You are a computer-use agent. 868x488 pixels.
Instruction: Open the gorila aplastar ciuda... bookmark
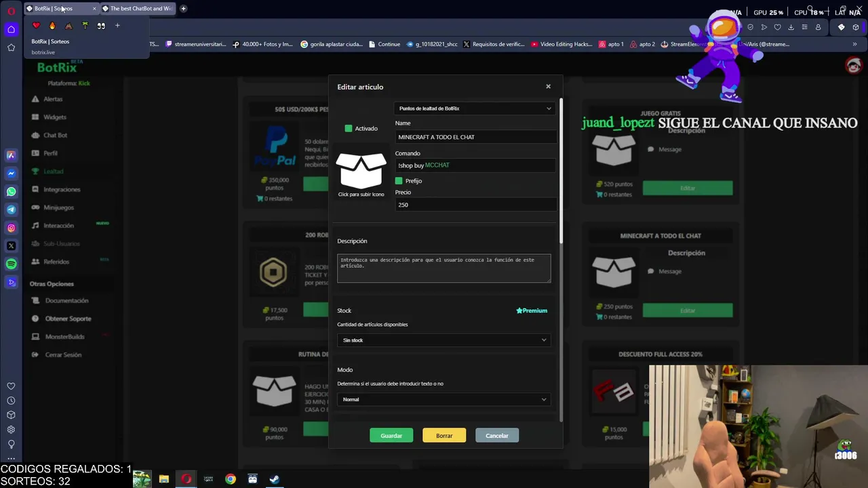pyautogui.click(x=331, y=44)
